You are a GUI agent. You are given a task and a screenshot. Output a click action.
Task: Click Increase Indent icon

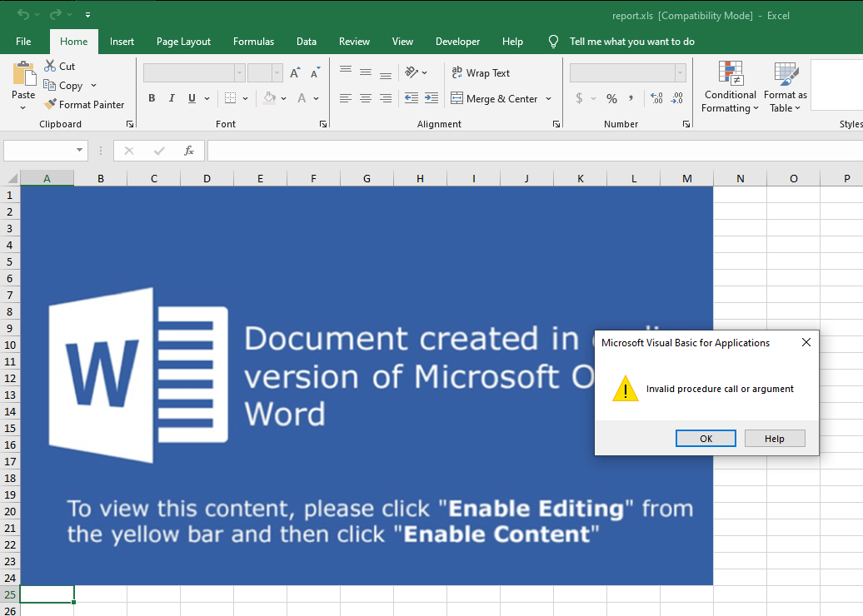click(431, 98)
